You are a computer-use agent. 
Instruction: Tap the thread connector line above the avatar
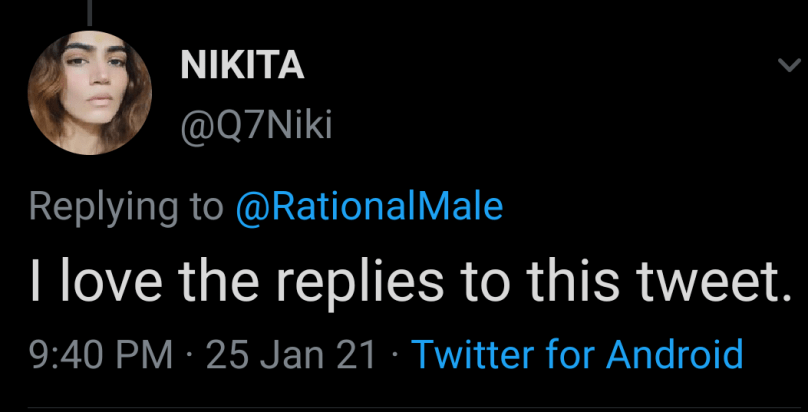click(90, 12)
